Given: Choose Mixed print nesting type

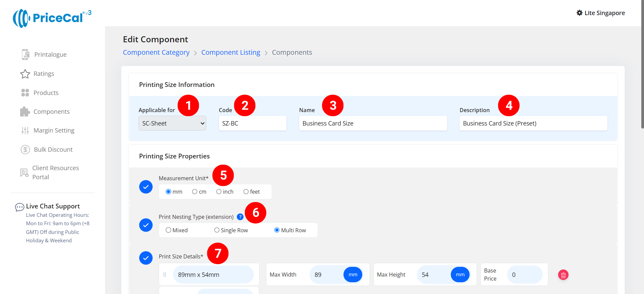Looking at the screenshot, I should [x=168, y=230].
